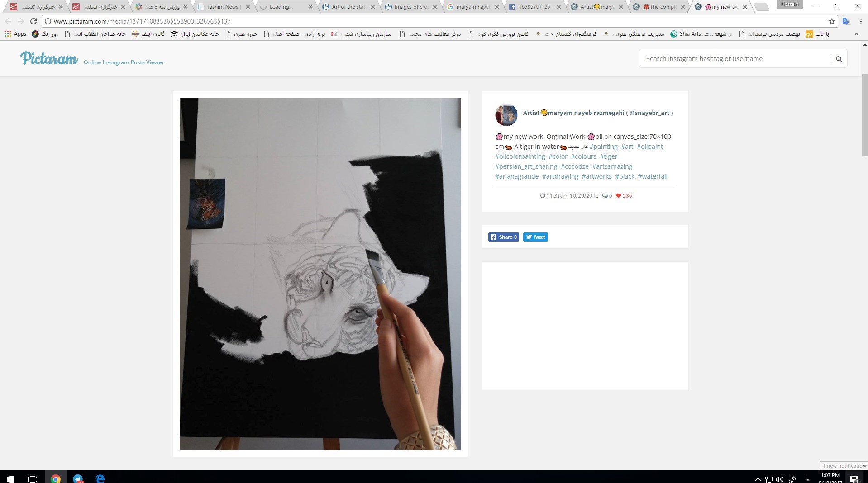The width and height of the screenshot is (868, 483).
Task: Click the Pictaram logo
Action: click(49, 59)
